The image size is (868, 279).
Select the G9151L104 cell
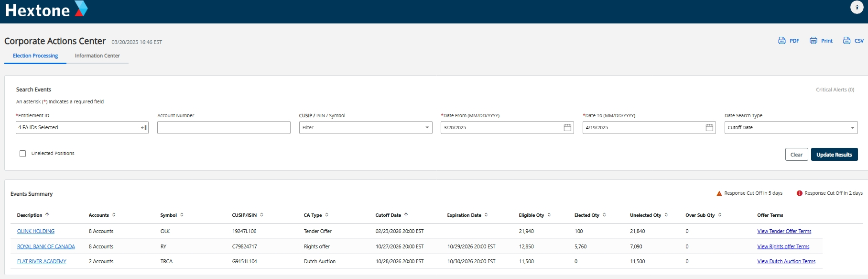pos(244,261)
